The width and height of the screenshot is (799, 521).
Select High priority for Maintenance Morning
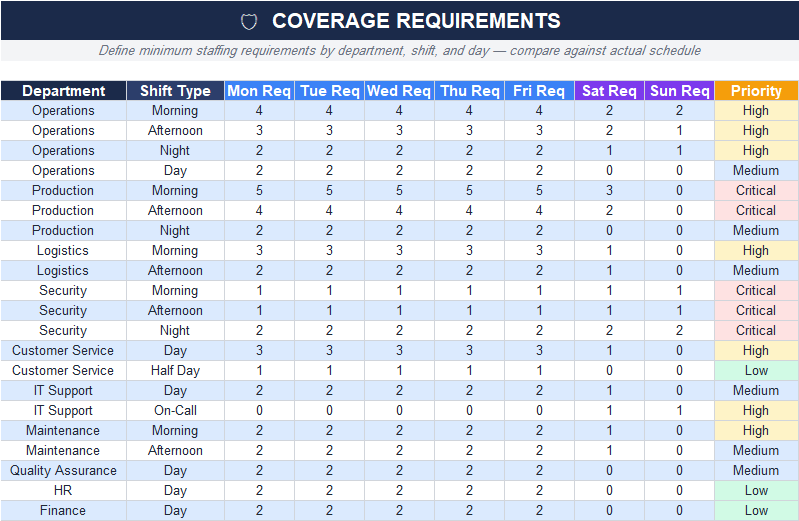756,431
